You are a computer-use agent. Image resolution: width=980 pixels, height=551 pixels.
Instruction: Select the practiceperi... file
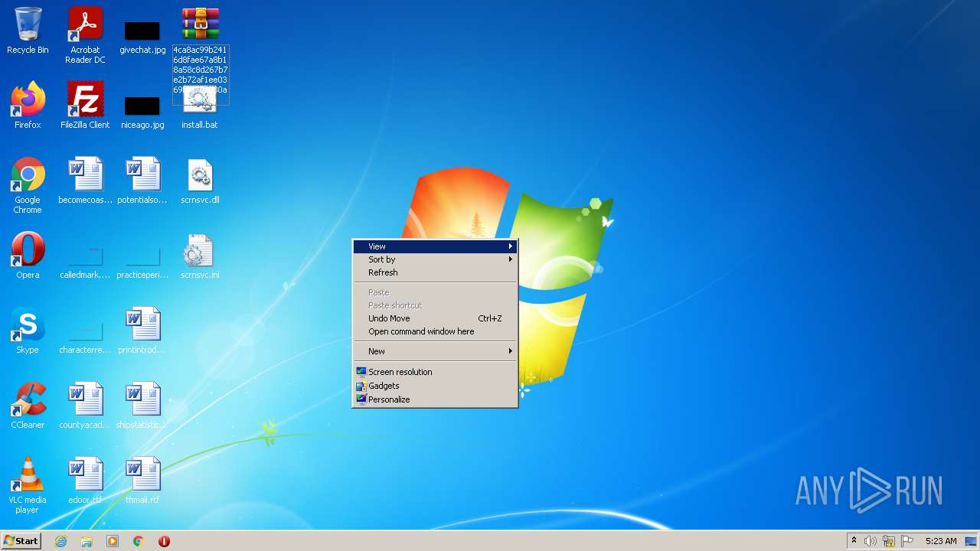[142, 262]
